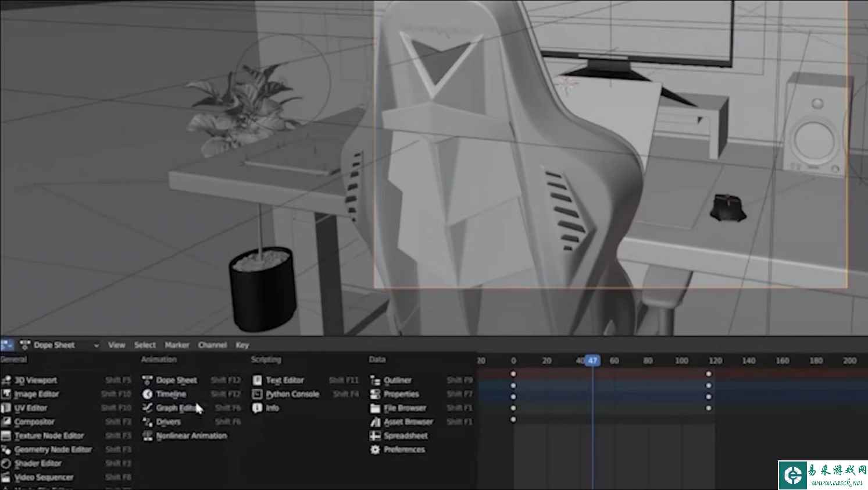Click the editor type button left of Dope Sheet
This screenshot has height=490, width=868.
(7, 345)
